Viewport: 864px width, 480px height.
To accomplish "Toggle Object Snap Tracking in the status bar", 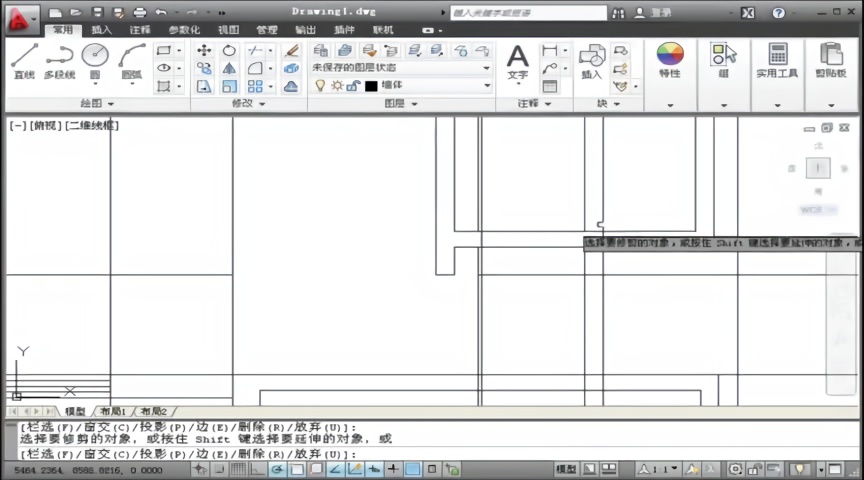I will tap(335, 470).
